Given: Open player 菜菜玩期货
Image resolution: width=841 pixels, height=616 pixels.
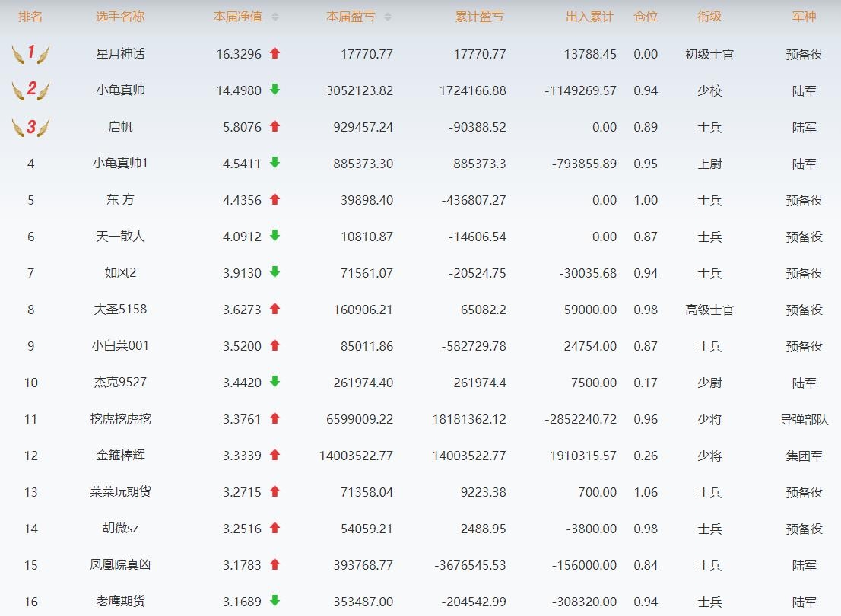Looking at the screenshot, I should tap(120, 491).
